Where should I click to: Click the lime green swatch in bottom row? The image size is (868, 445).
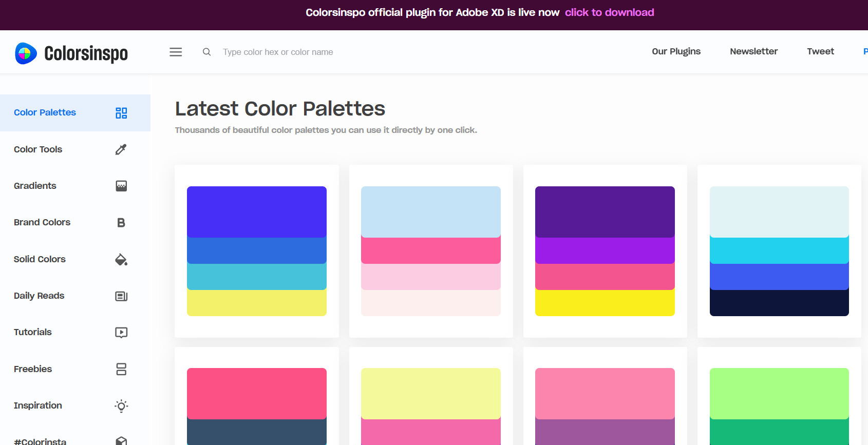(779, 393)
